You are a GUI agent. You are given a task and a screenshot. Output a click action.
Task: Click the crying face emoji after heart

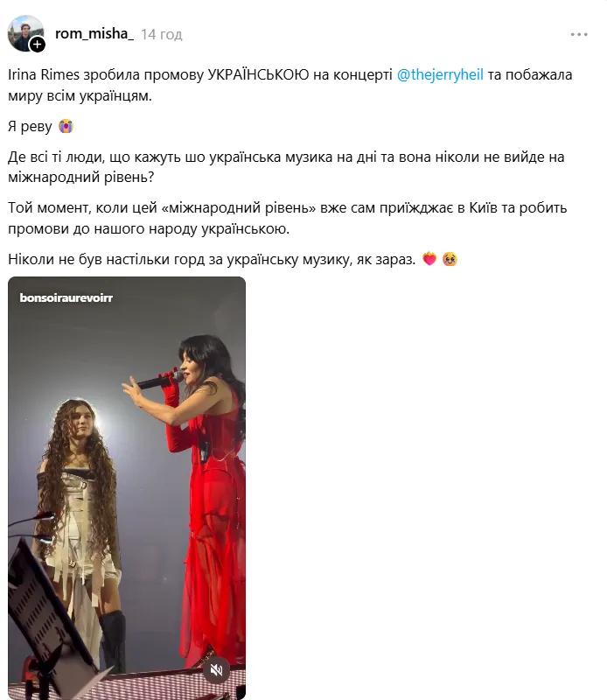pyautogui.click(x=450, y=259)
